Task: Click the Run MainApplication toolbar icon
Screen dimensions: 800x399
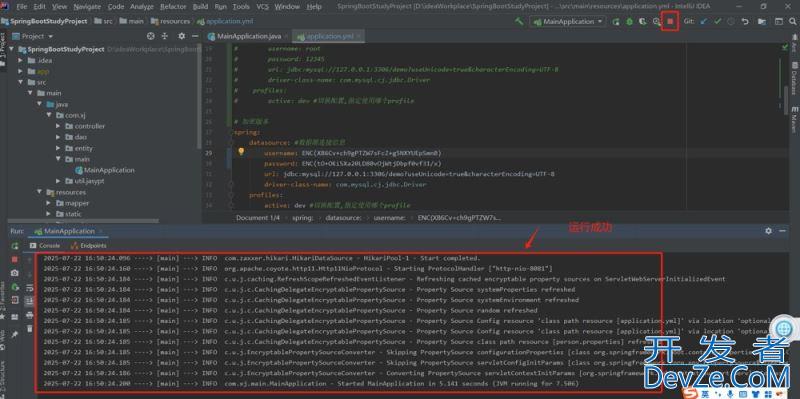Action: (616, 21)
